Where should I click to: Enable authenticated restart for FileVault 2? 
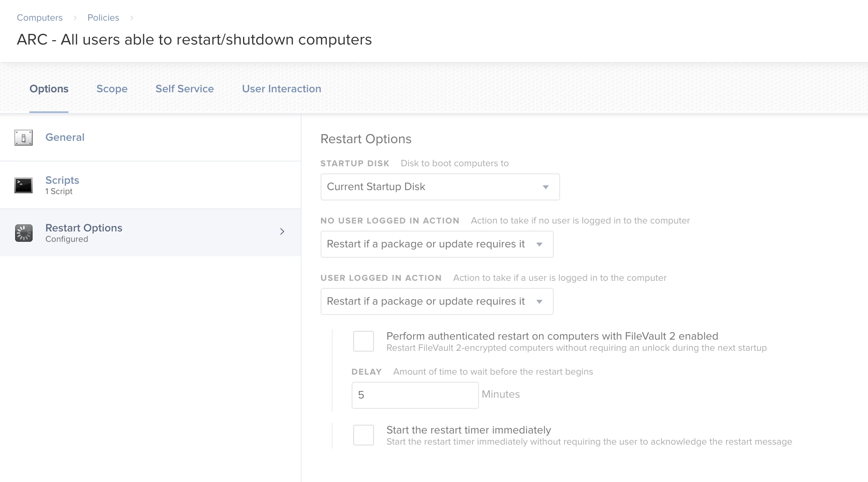(363, 341)
